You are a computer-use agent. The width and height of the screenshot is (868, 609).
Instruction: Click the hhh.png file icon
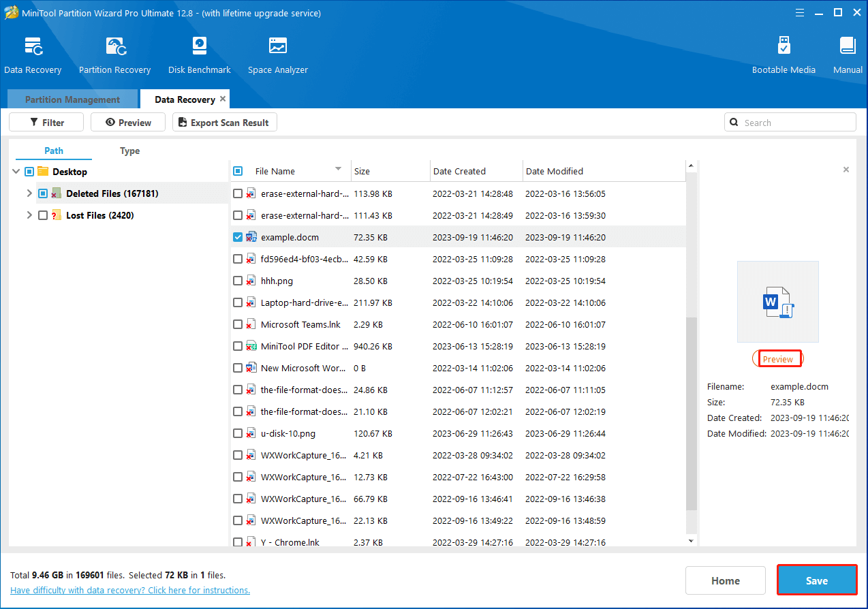(x=251, y=281)
